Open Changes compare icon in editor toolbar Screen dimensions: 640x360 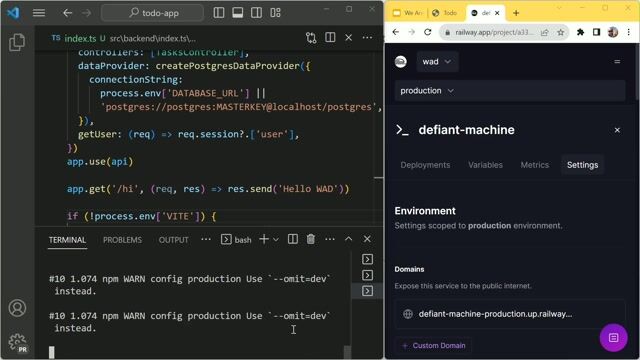(311, 38)
